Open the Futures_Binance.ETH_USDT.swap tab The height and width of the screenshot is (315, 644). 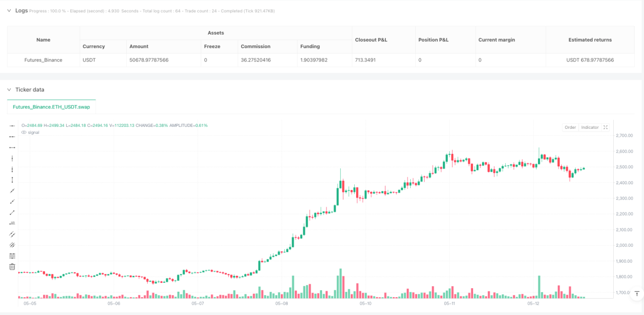point(52,107)
